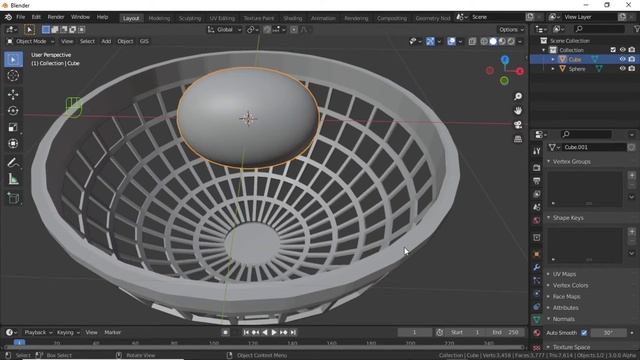Click the blue Z axis gizmo handle
The width and height of the screenshot is (640, 360).
505,60
